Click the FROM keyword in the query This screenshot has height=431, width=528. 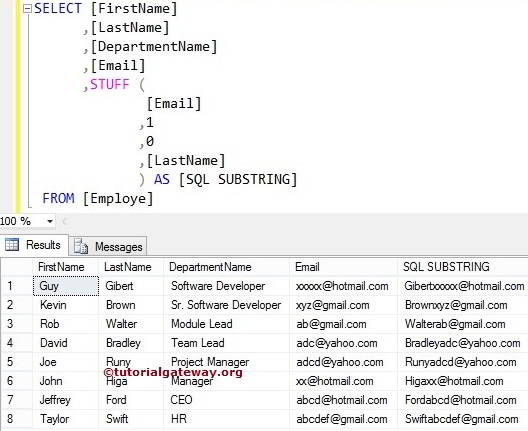tap(59, 198)
